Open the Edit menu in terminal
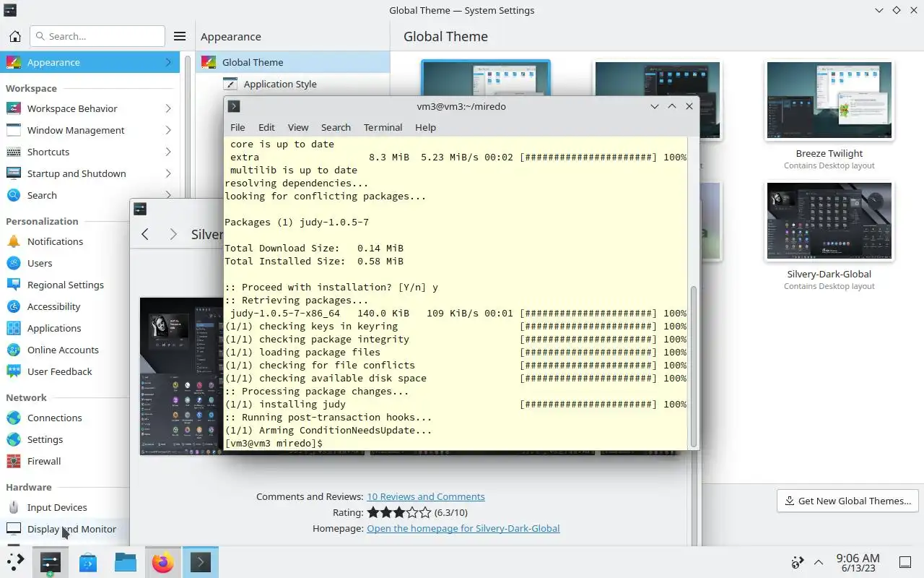The height and width of the screenshot is (578, 924). point(266,127)
